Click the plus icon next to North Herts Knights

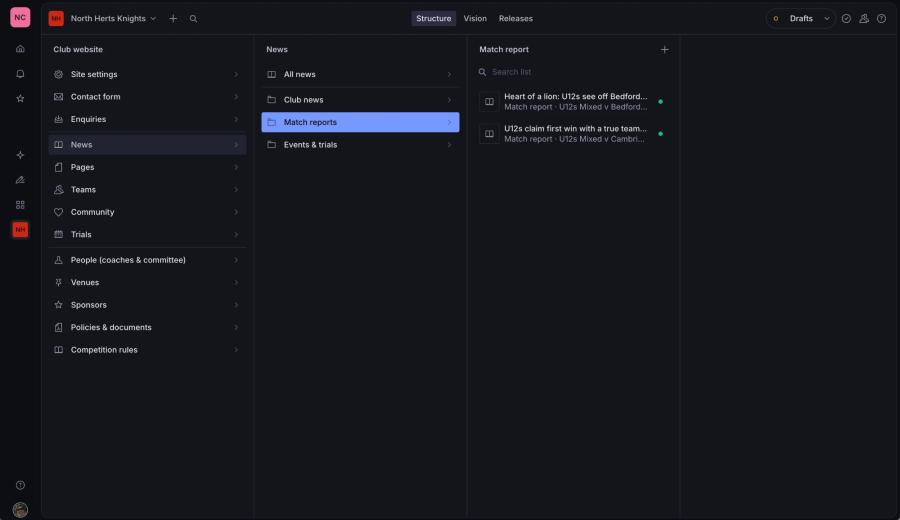(173, 18)
